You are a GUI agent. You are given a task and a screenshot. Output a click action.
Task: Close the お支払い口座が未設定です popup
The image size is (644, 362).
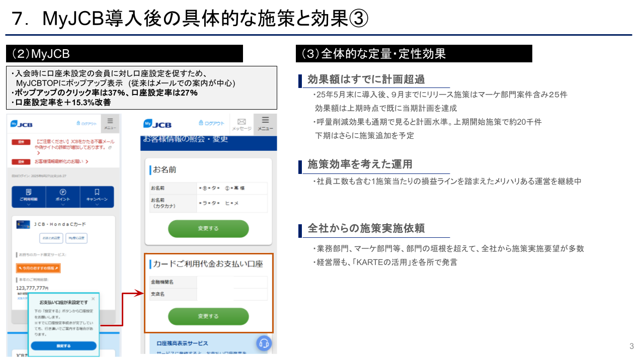[x=93, y=299]
